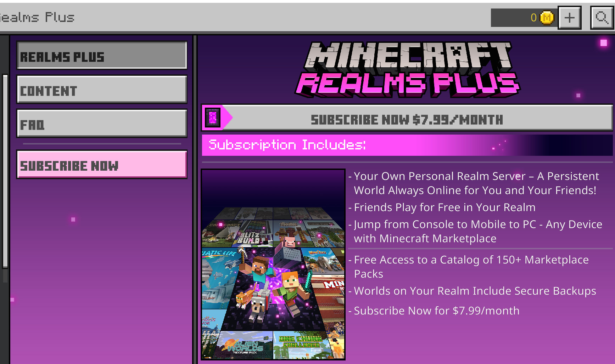Image resolution: width=615 pixels, height=364 pixels.
Task: Click the Minecoin balance display showing 0
Action: point(524,18)
